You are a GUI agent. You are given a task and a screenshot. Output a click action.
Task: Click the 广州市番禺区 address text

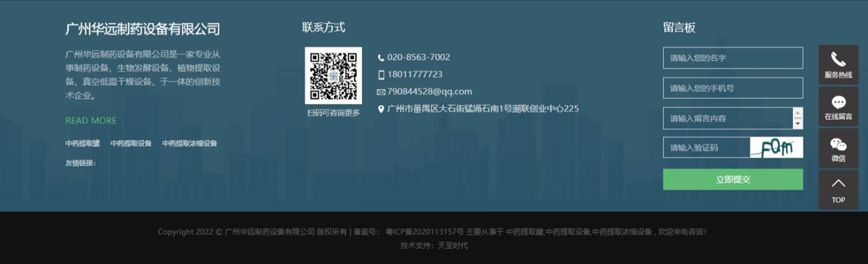pos(483,109)
